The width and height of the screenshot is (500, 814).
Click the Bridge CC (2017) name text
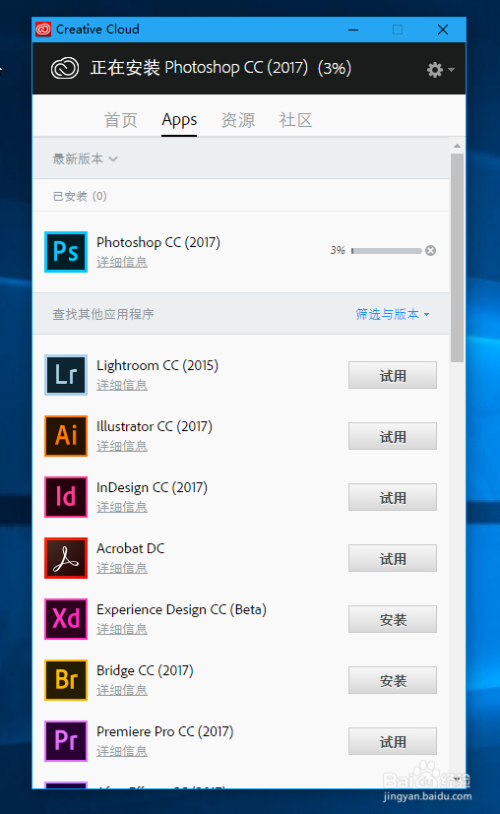pos(145,671)
